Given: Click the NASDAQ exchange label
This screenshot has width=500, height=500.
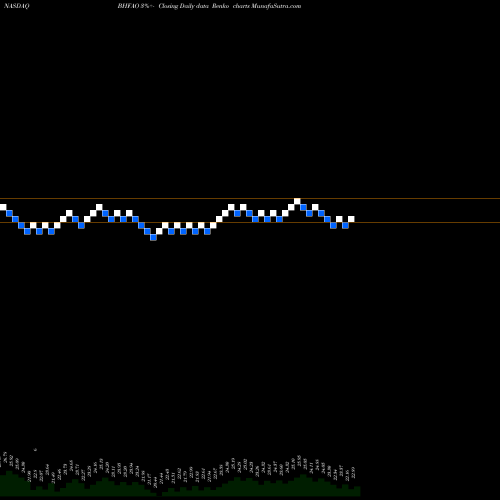Looking at the screenshot, I should coord(16,6).
